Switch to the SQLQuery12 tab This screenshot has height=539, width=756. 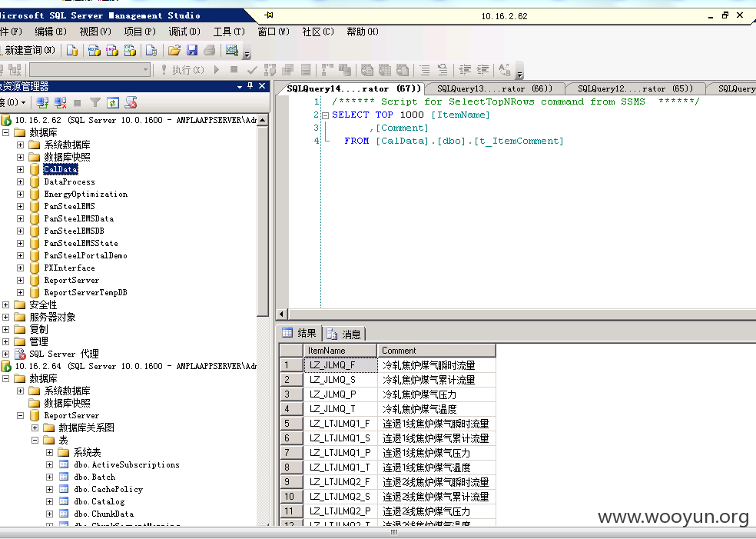635,88
